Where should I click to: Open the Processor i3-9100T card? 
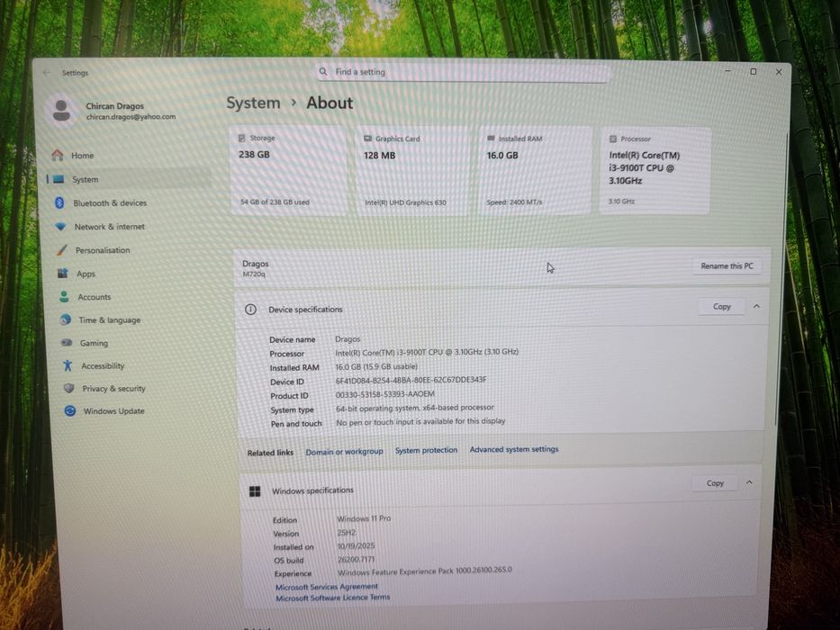click(655, 171)
